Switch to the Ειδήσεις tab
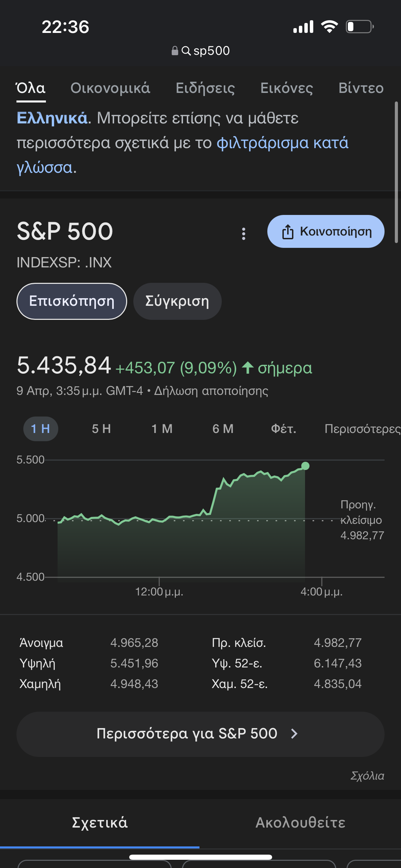Screen dimensions: 401x868 [205, 88]
